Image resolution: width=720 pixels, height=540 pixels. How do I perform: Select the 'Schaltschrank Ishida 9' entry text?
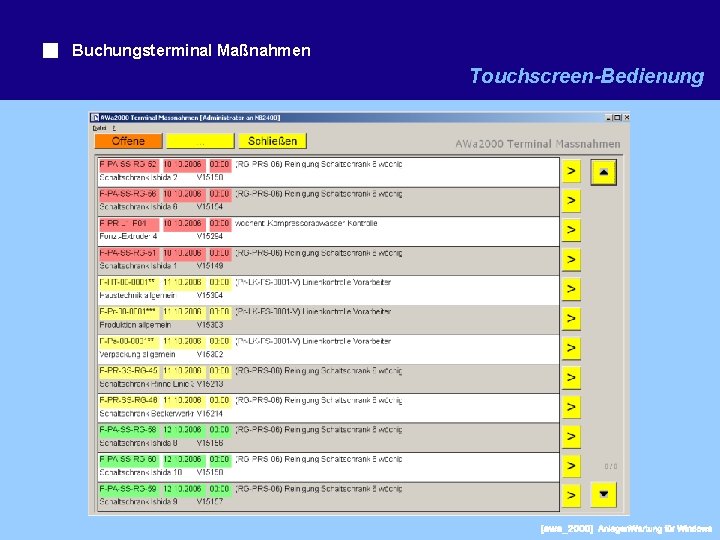point(138,502)
